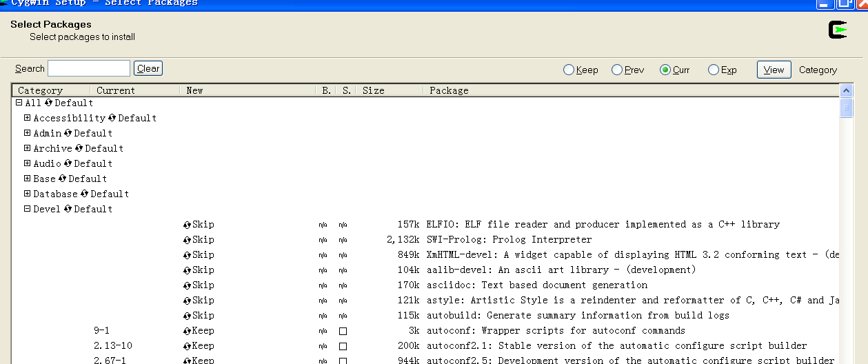
Task: Select the Curr radio button
Action: tap(665, 70)
